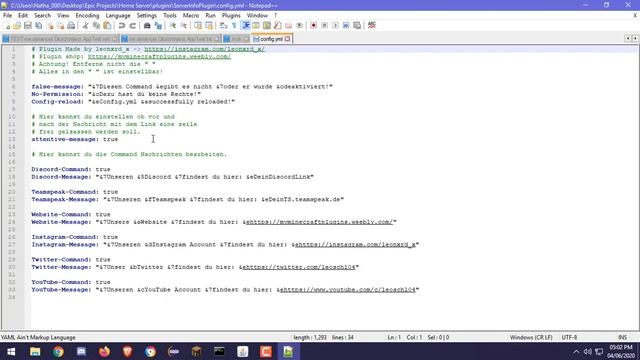Save the current config.yml file
The image size is (640, 360).
[x=28, y=25]
